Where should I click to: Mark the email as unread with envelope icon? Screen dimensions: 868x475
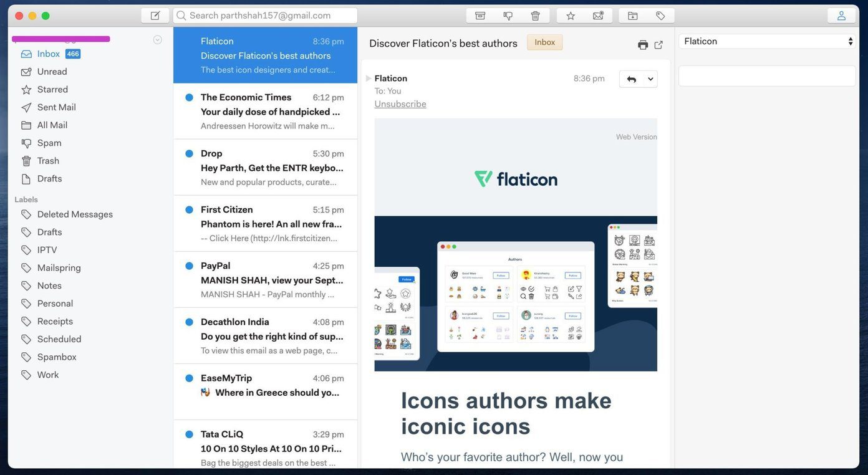(x=598, y=16)
